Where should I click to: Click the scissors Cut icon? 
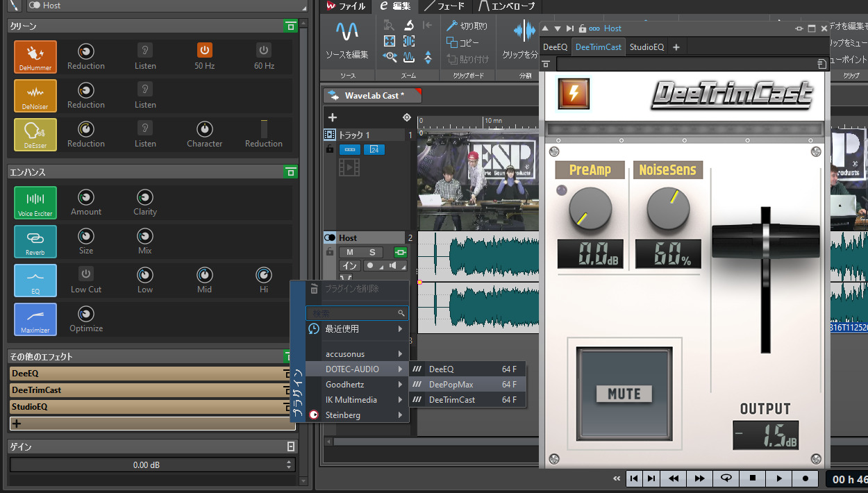tap(451, 26)
